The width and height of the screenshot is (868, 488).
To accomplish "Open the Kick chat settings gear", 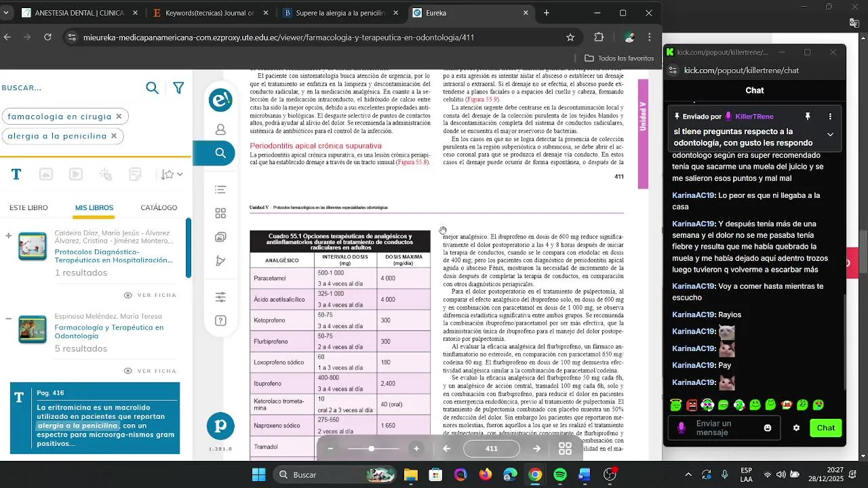I will click(x=797, y=428).
